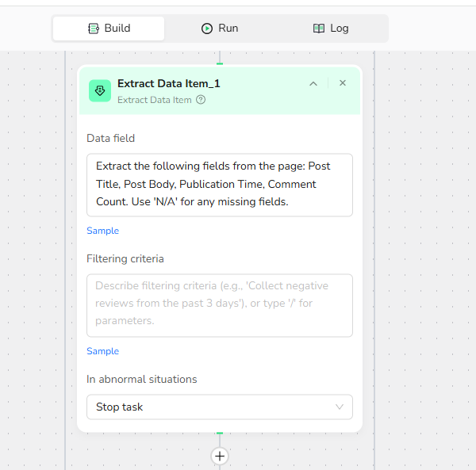
Task: Click Sample link under Data field
Action: (x=102, y=231)
